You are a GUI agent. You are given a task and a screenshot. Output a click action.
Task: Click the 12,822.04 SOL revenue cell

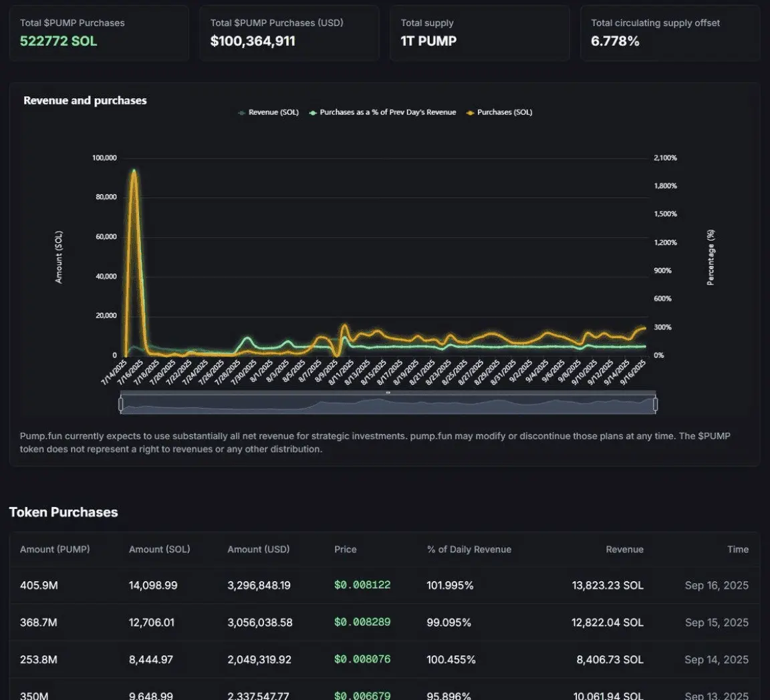point(608,623)
